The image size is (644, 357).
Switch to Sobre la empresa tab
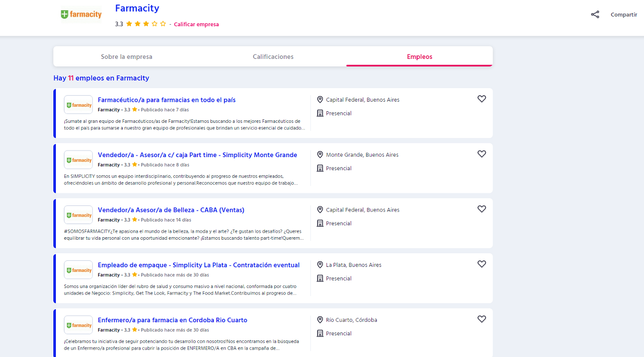coord(126,57)
